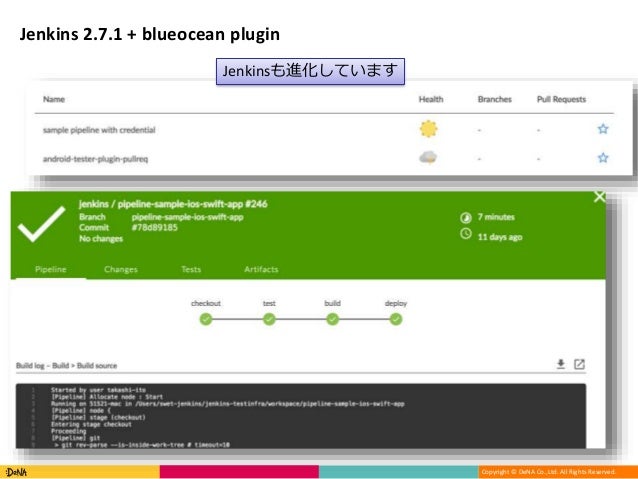Viewport: 638px width, 479px height.
Task: Click log line Entering stage checkout
Action: point(91,424)
